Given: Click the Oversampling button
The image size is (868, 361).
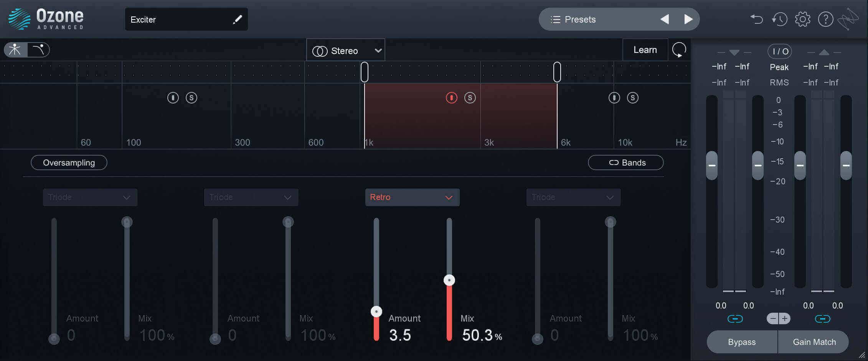Looking at the screenshot, I should [x=69, y=162].
